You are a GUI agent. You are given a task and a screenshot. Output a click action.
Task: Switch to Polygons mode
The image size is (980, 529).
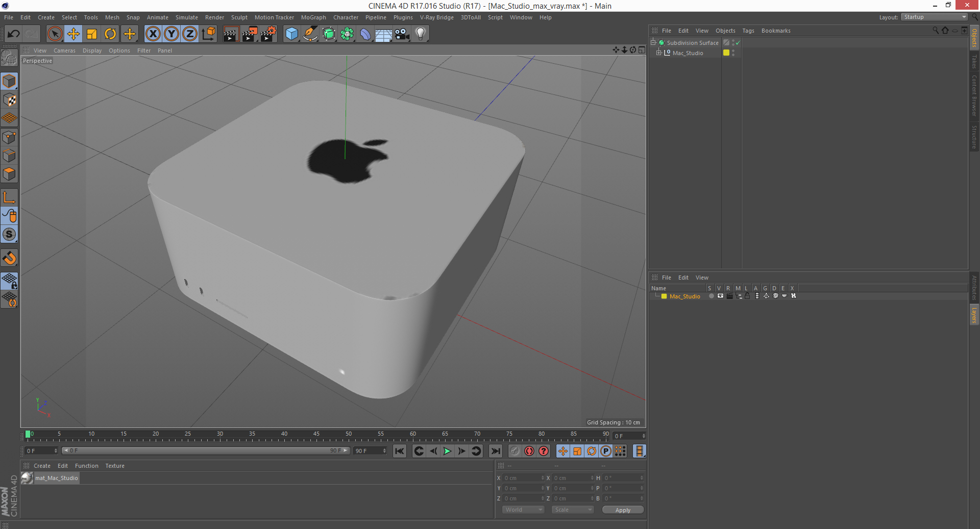pos(9,174)
